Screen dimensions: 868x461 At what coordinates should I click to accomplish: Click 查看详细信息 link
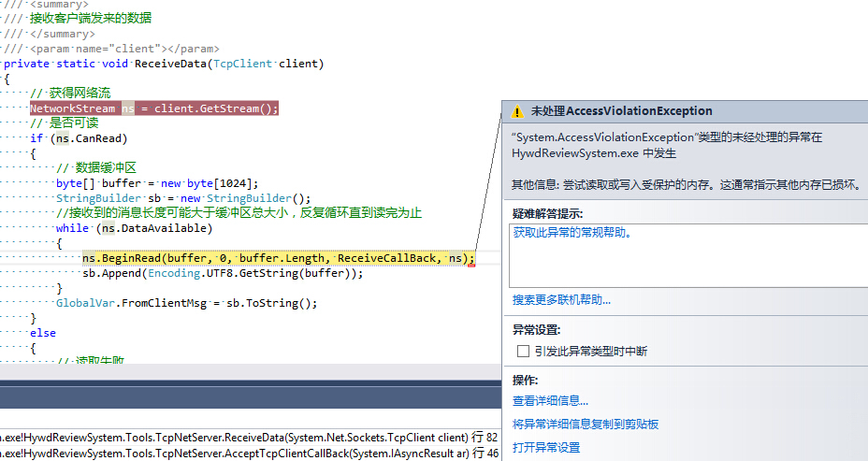(x=550, y=400)
